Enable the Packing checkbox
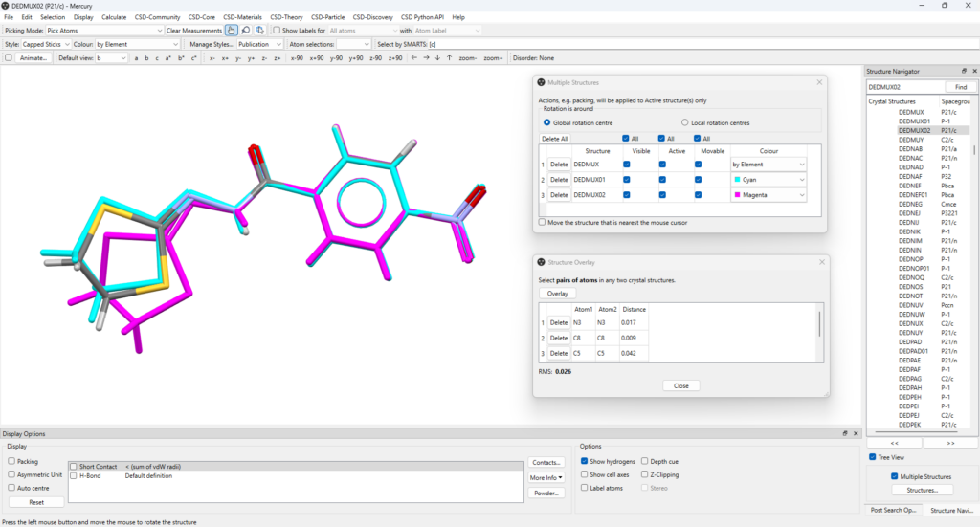The width and height of the screenshot is (980, 527). point(11,461)
